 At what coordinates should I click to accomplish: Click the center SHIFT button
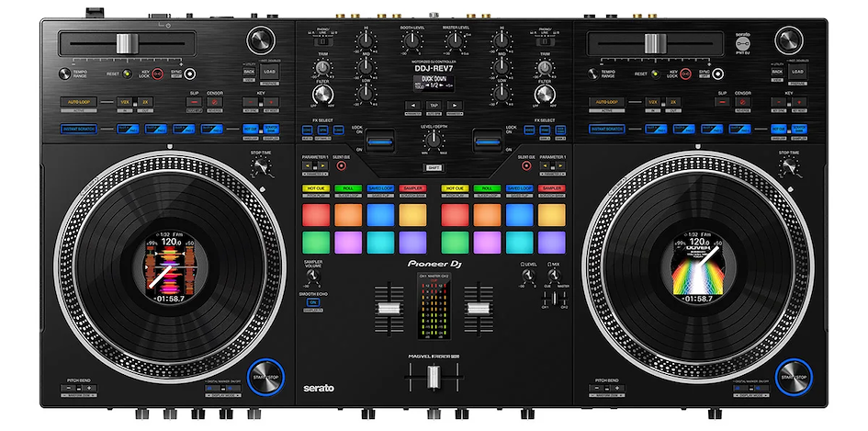tap(434, 168)
